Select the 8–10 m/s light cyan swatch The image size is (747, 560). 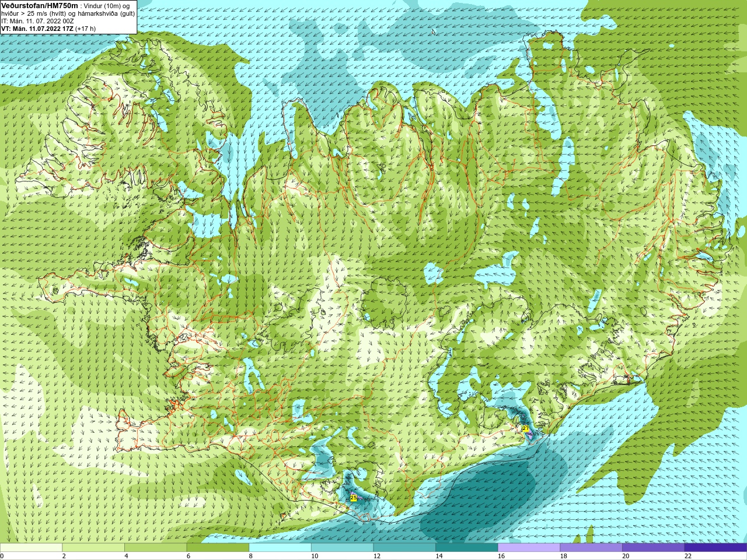[x=280, y=548]
